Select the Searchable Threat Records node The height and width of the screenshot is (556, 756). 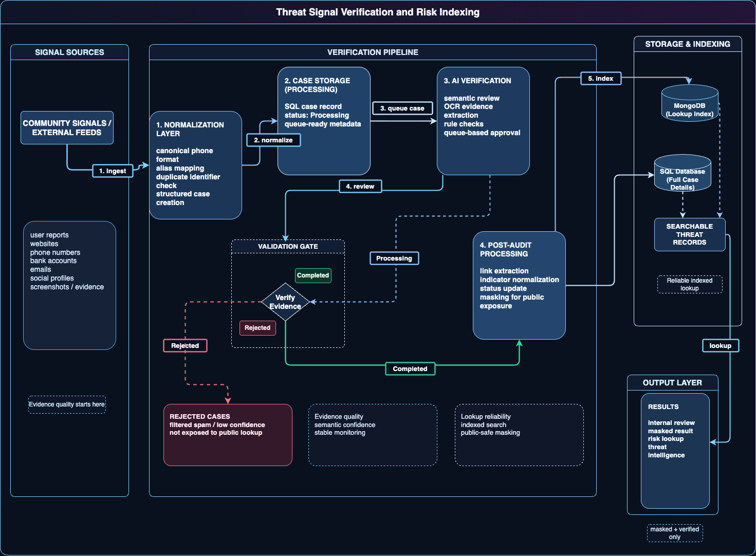point(689,234)
